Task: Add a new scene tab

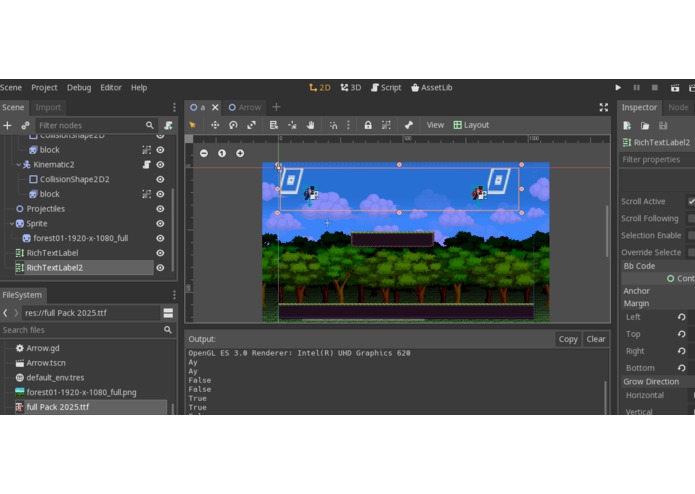Action: pos(276,107)
